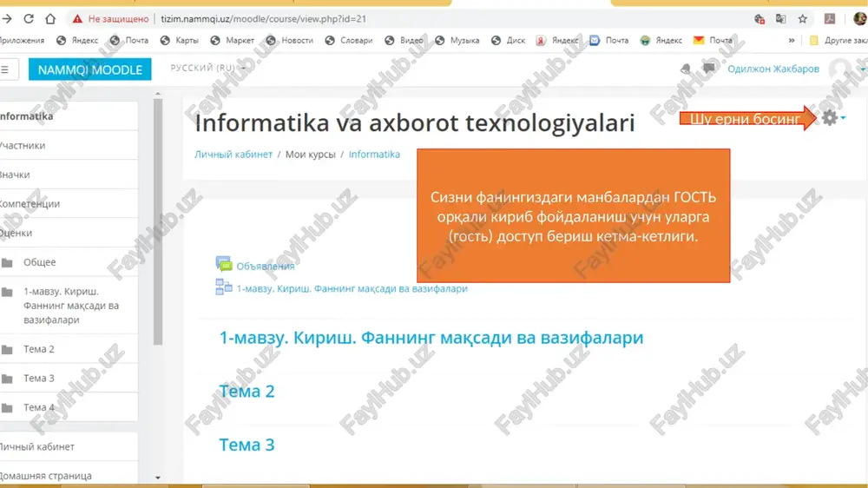Click the browser forward arrow
Image resolution: width=868 pixels, height=488 pixels.
7,19
